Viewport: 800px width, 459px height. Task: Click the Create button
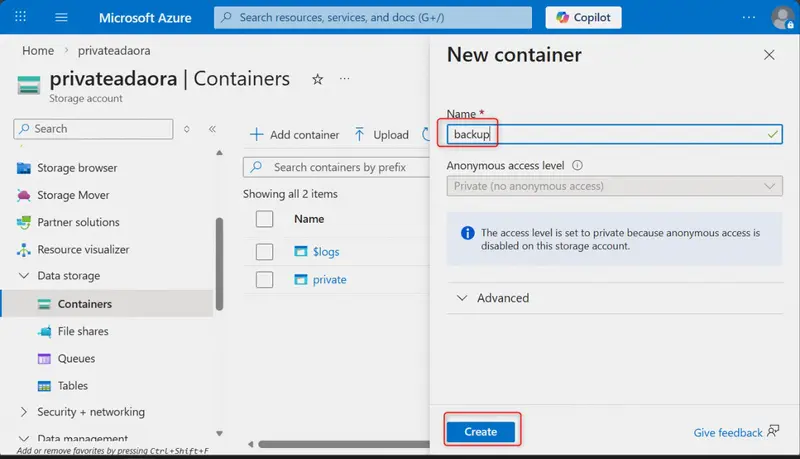pyautogui.click(x=481, y=432)
